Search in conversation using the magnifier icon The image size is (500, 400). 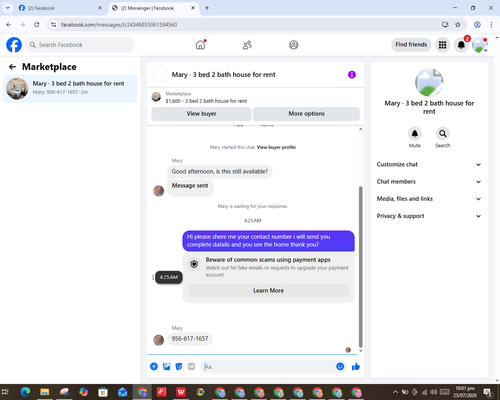point(443,134)
